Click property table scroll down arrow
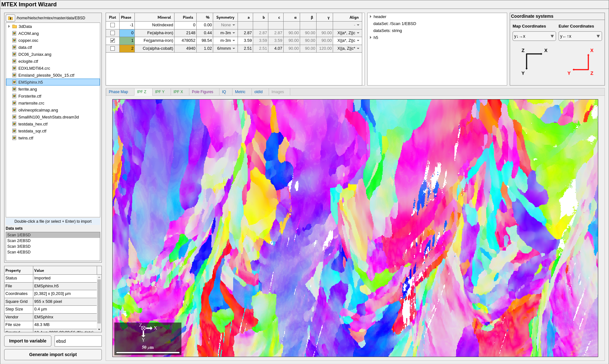The height and width of the screenshot is (364, 609). [99, 329]
